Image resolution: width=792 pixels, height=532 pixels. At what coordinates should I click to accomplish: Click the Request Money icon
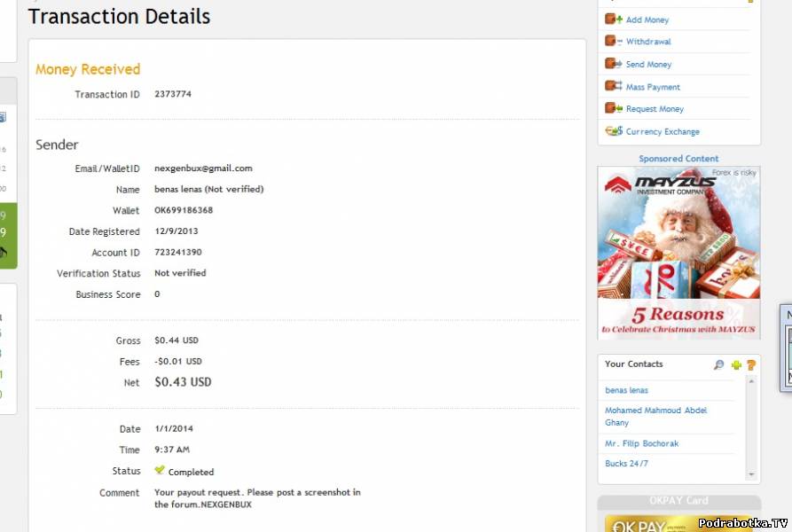[x=613, y=108]
